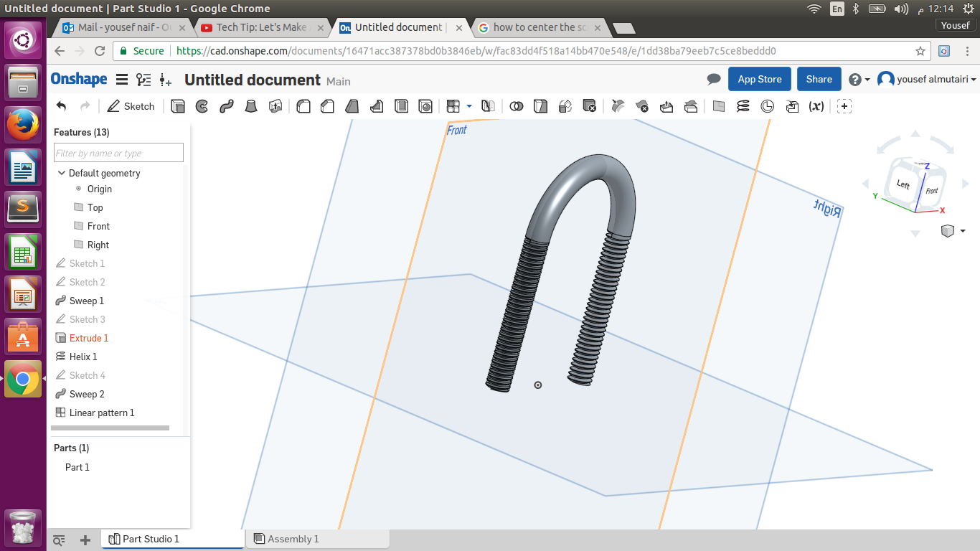Select the Fillet tool
The height and width of the screenshot is (551, 980).
tap(303, 106)
